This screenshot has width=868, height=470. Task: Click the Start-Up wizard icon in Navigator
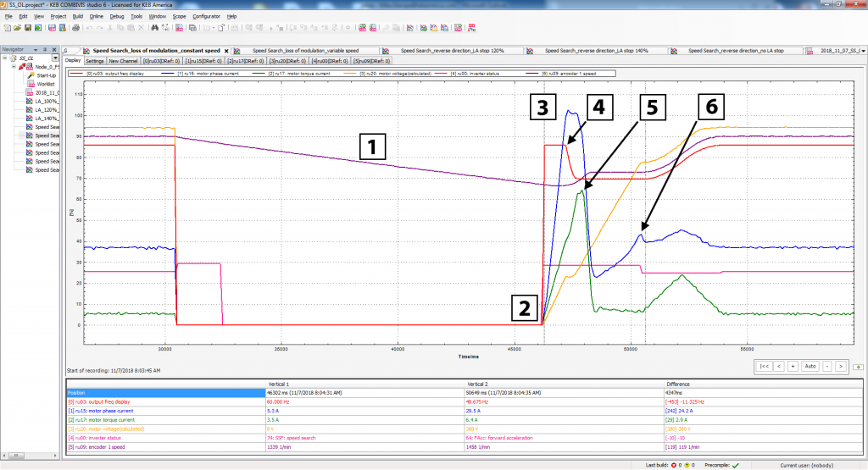[x=31, y=75]
